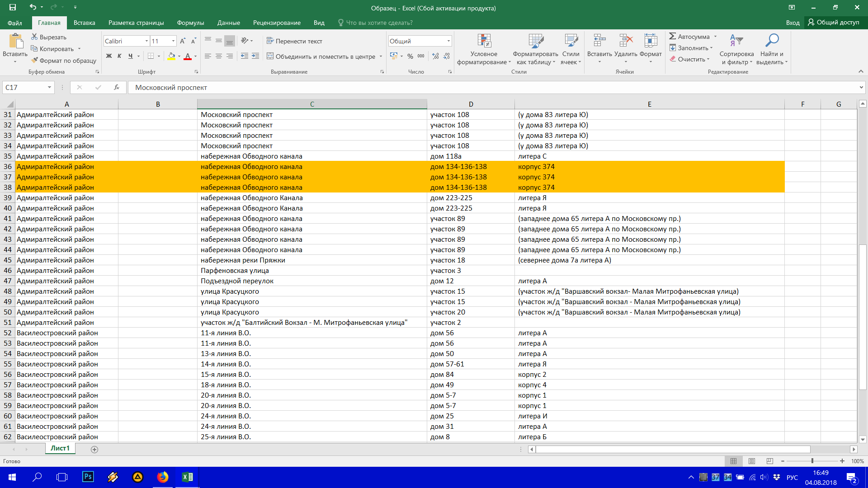
Task: Open Cell Styles gallery
Action: point(571,49)
